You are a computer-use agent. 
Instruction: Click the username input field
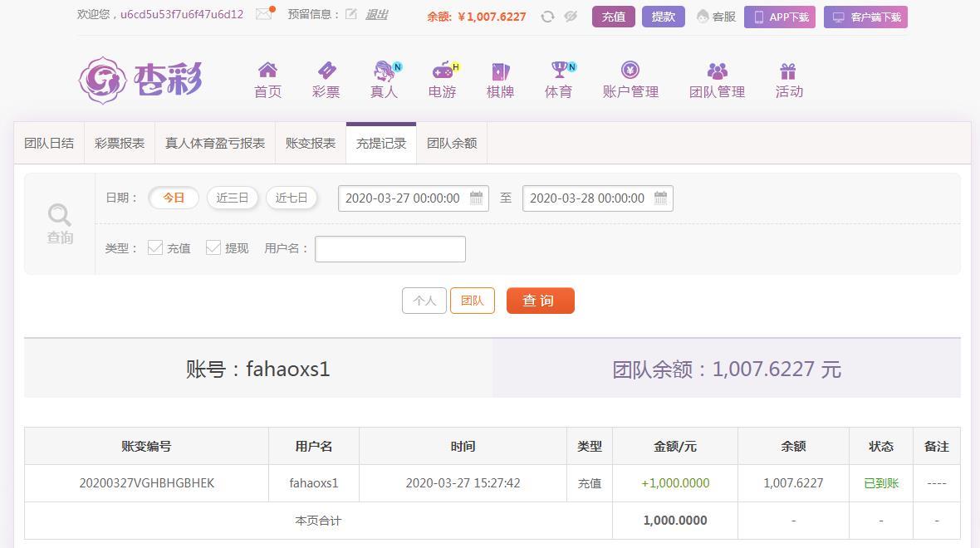tap(390, 248)
